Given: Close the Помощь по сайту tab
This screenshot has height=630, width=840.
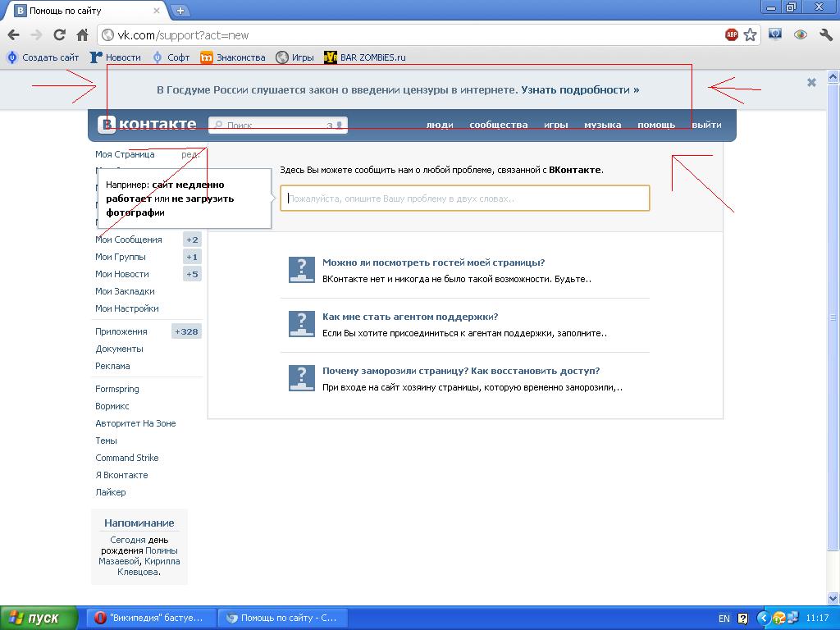Looking at the screenshot, I should click(157, 10).
